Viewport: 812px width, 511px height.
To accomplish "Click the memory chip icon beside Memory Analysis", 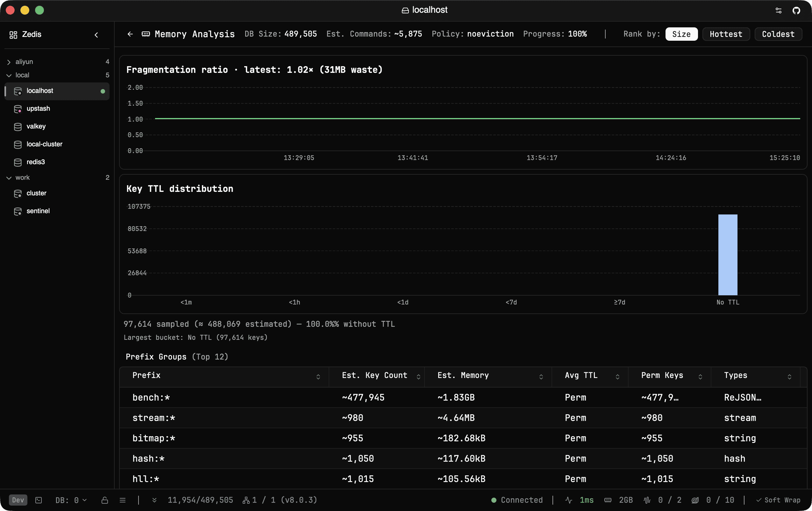I will pyautogui.click(x=146, y=34).
